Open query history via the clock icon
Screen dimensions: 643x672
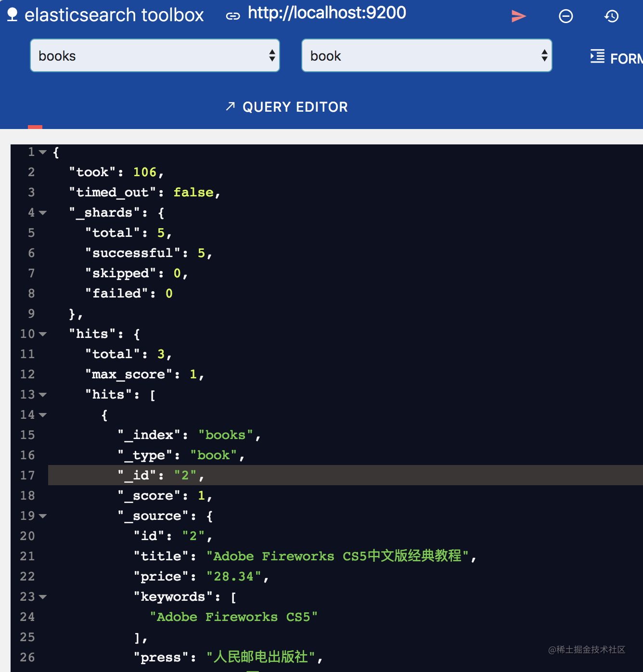tap(611, 16)
